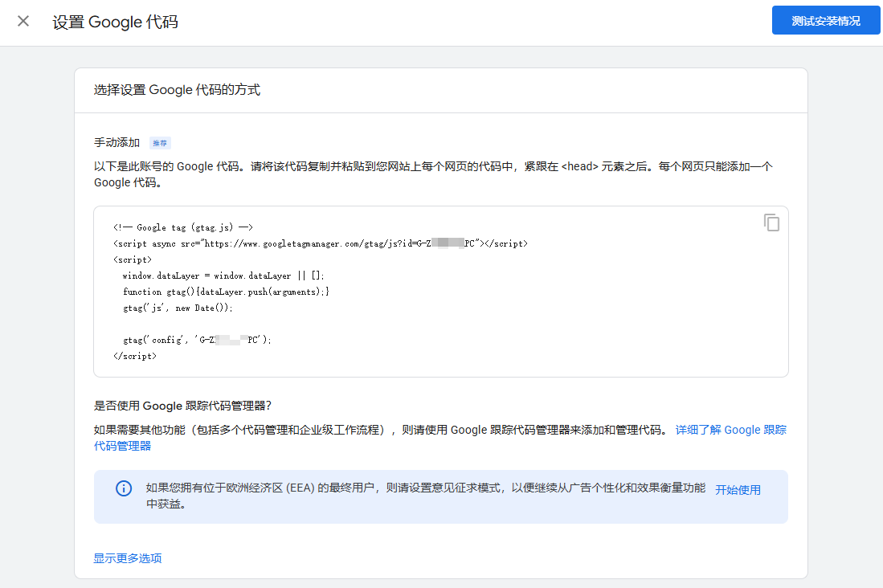Expand 显示更多选项

128,558
